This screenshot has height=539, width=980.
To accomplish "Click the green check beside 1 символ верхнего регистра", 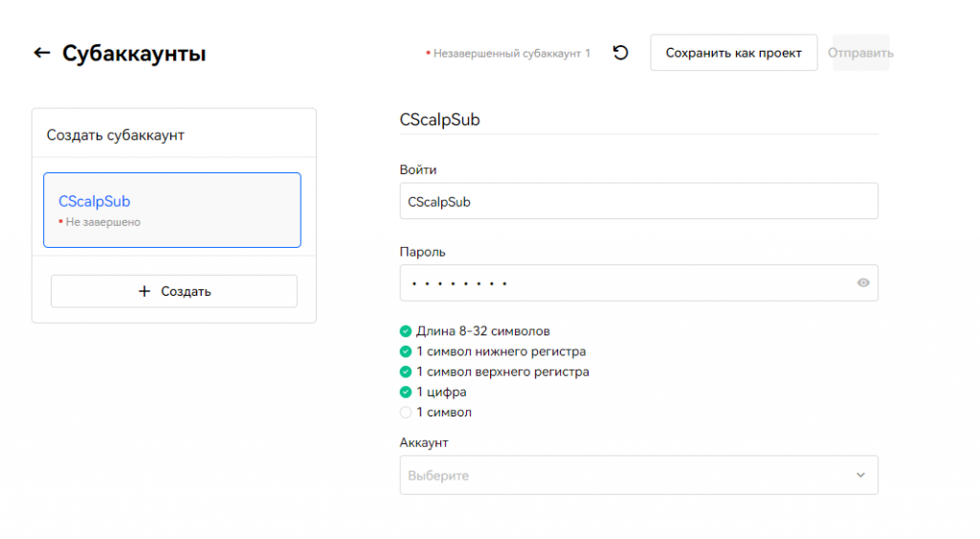I will (x=406, y=371).
